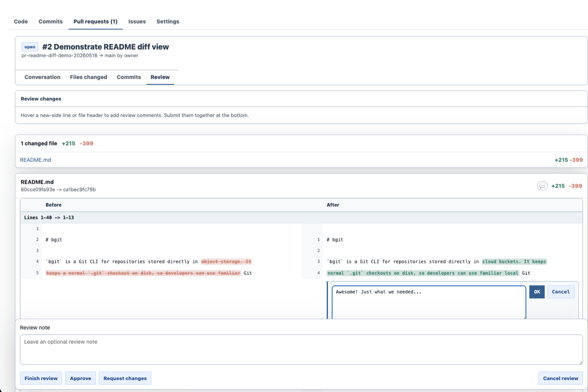Click inside the inline comment textbox
Image resolution: width=588 pixels, height=392 pixels.
click(x=429, y=302)
